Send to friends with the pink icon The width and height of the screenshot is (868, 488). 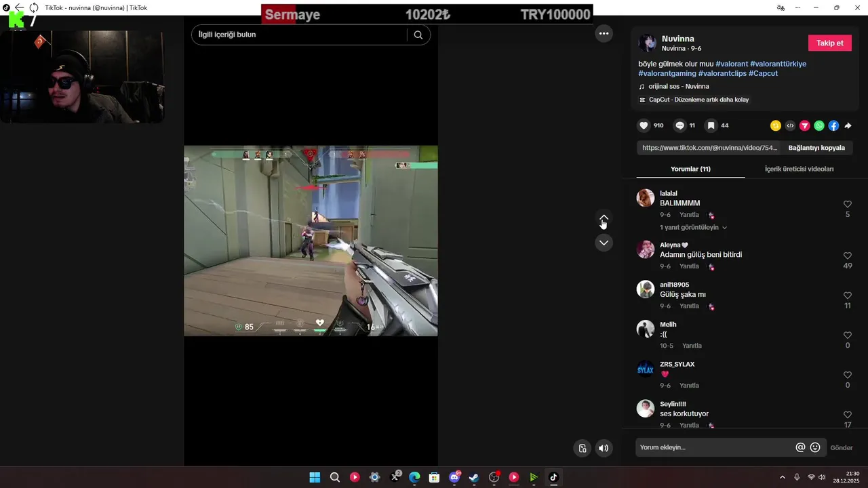point(805,125)
